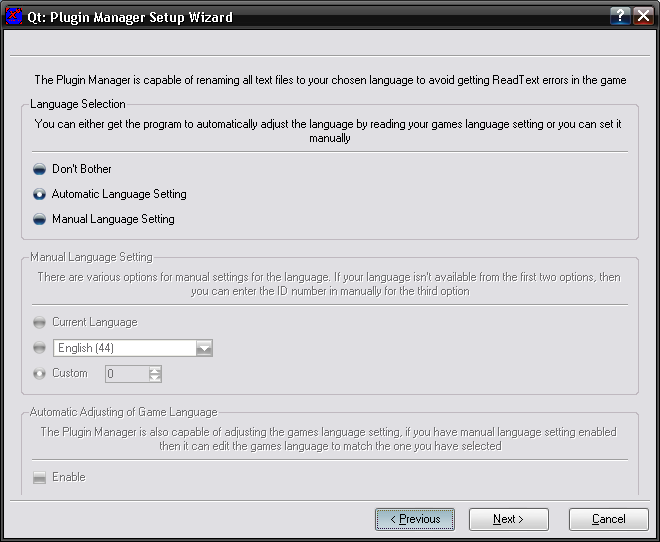Choose the Custom language ID radio
The width and height of the screenshot is (660, 542).
point(40,373)
